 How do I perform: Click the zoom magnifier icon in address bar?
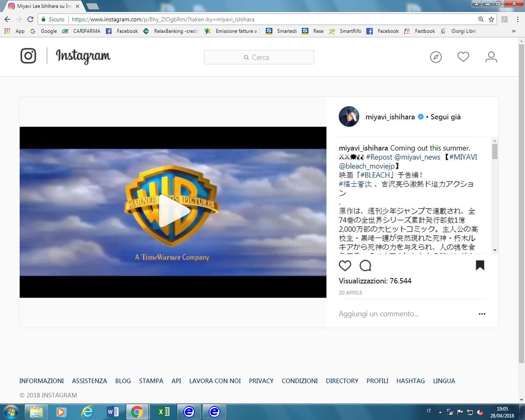481,19
